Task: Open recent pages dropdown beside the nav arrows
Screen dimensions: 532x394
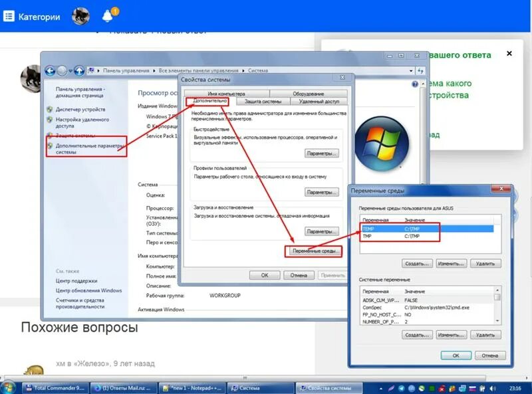Action: (70, 71)
